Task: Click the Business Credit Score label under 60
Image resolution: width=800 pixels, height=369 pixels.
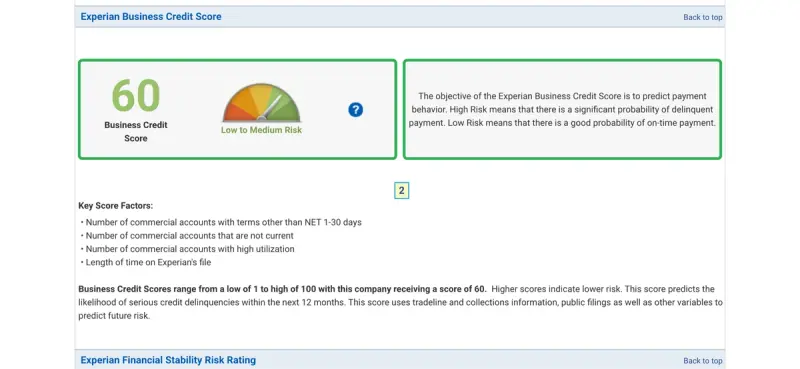Action: 136,132
